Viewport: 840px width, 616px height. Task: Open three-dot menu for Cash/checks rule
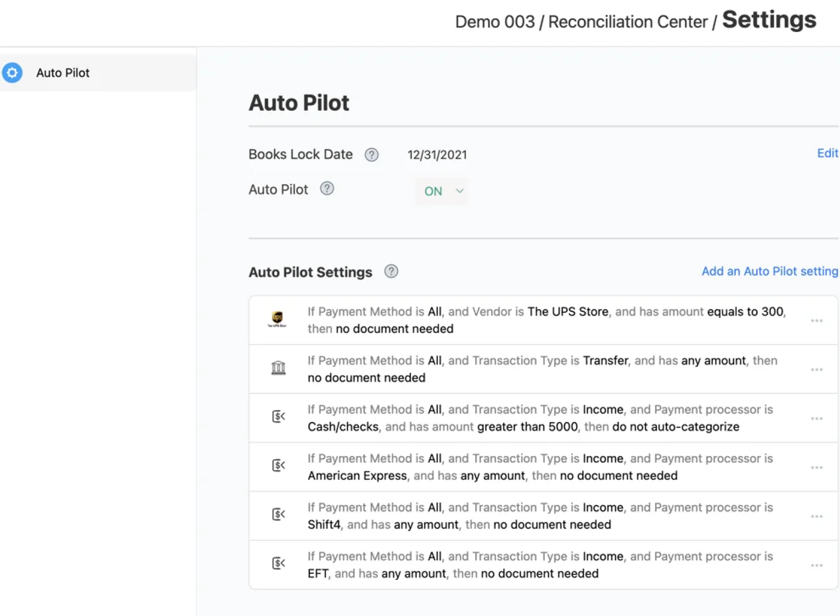[816, 419]
